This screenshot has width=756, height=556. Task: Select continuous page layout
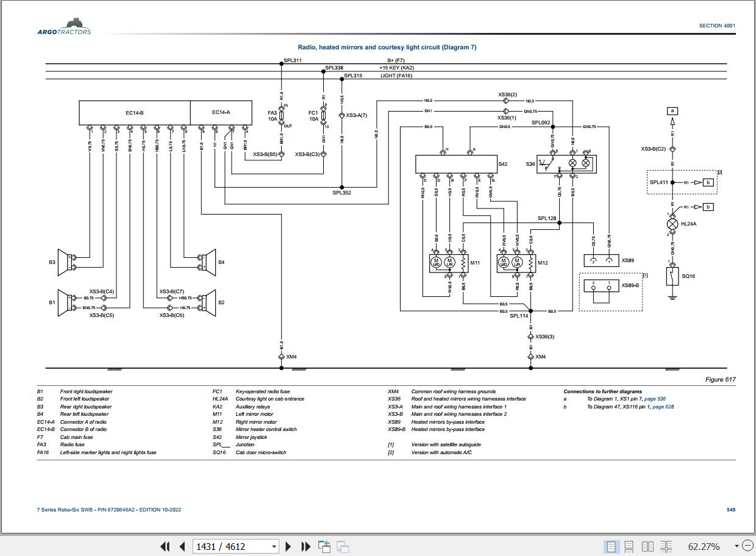click(x=629, y=546)
